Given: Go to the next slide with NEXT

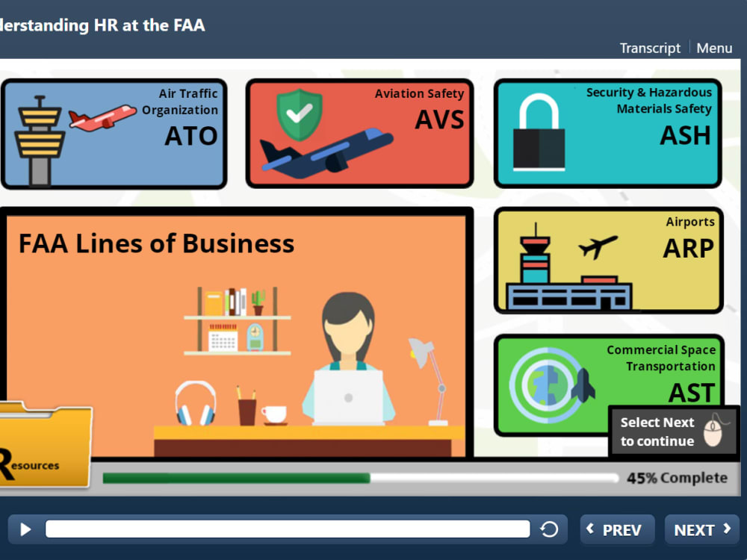Looking at the screenshot, I should [x=701, y=529].
